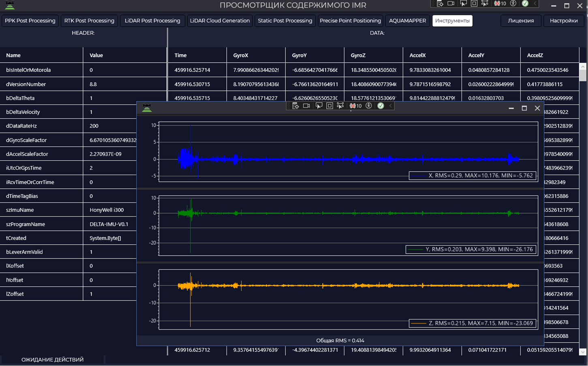Select the dDataRateHz row name

[21, 126]
